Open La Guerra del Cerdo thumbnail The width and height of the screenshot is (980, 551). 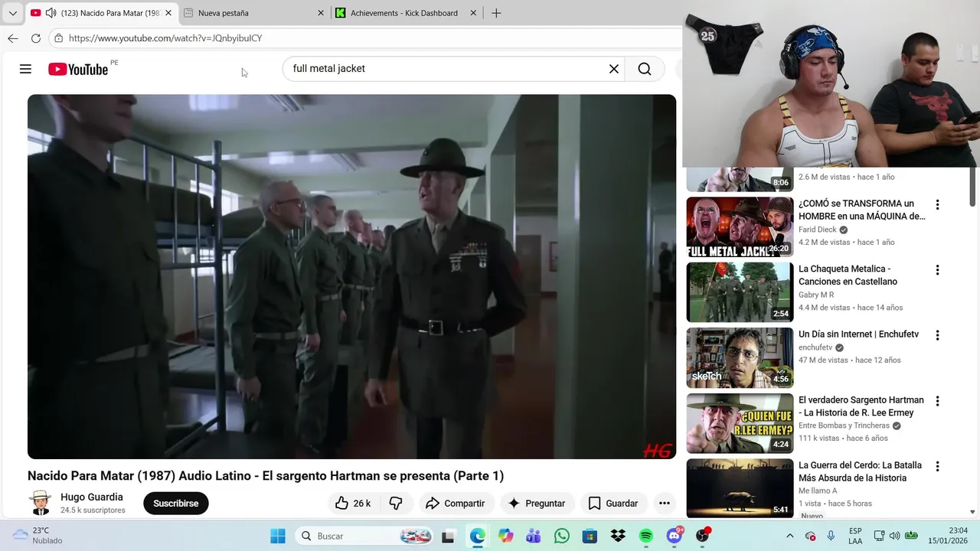point(740,488)
